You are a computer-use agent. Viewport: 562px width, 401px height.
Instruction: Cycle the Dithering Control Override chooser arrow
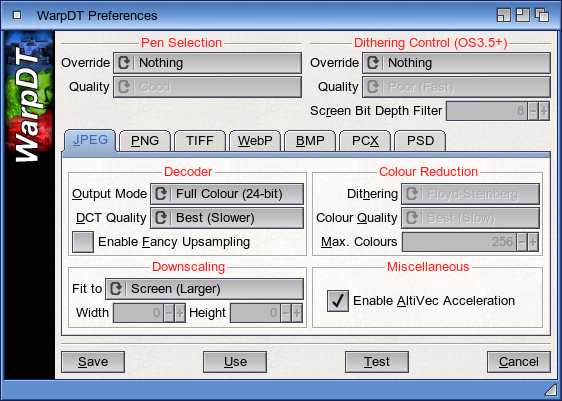pyautogui.click(x=373, y=63)
